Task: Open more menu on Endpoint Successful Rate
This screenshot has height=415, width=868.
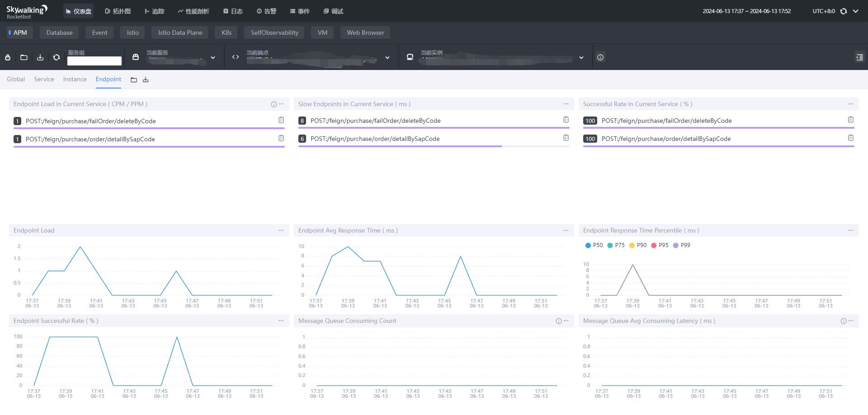Action: pos(281,321)
